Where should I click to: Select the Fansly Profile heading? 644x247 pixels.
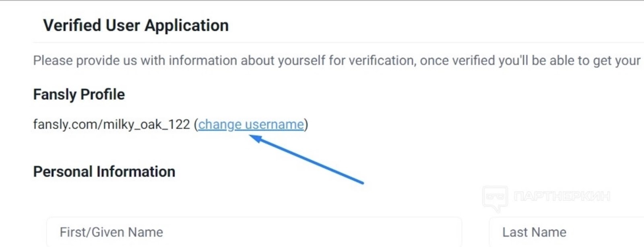(79, 94)
